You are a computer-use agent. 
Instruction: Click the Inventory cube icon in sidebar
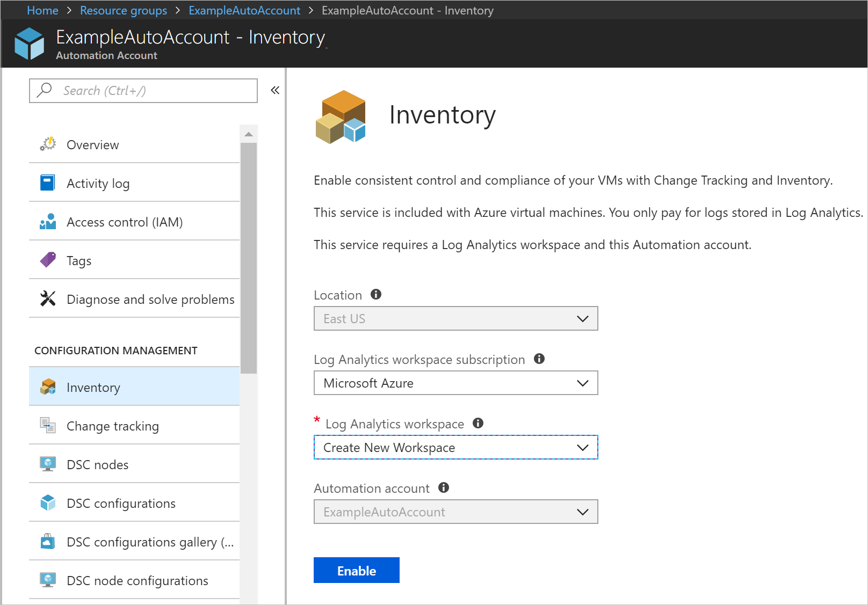(x=47, y=387)
